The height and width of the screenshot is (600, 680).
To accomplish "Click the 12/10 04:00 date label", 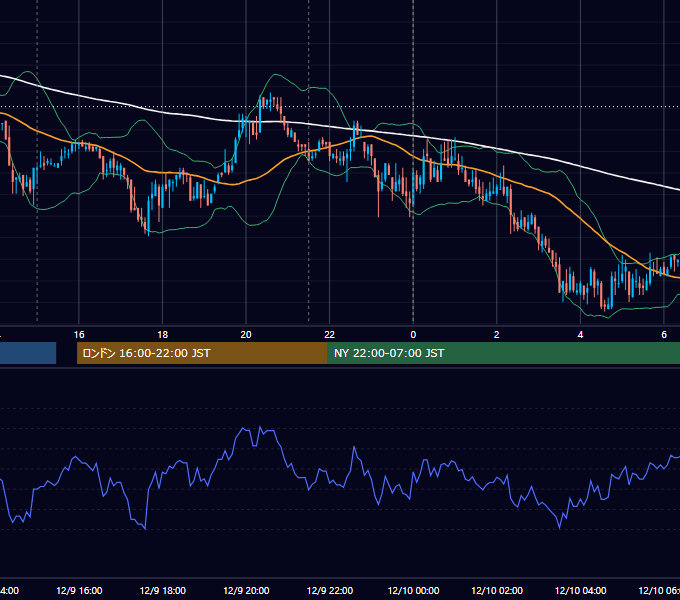I will point(581,590).
